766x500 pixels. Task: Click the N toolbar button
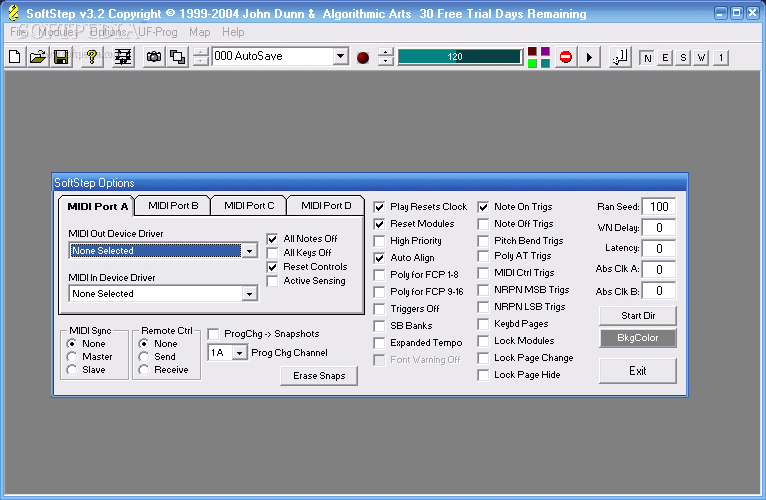tap(647, 58)
